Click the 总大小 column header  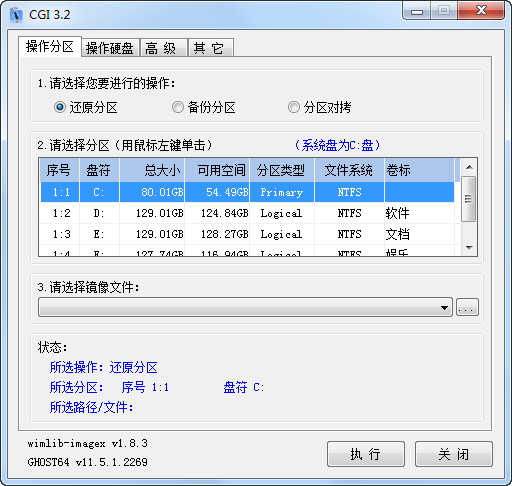152,170
